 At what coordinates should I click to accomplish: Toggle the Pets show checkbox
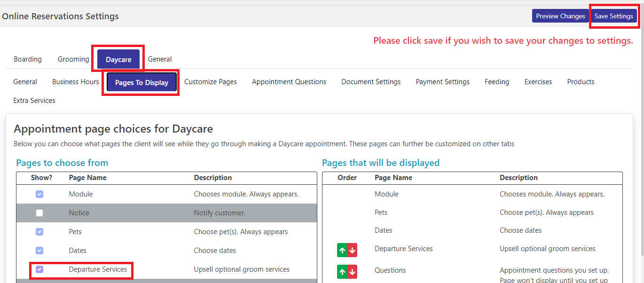[x=39, y=232]
